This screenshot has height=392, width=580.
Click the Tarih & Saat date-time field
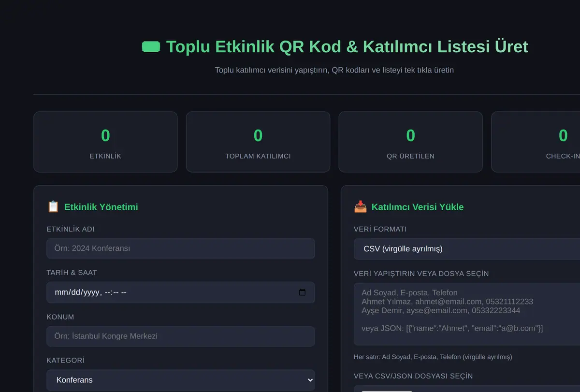pyautogui.click(x=181, y=292)
